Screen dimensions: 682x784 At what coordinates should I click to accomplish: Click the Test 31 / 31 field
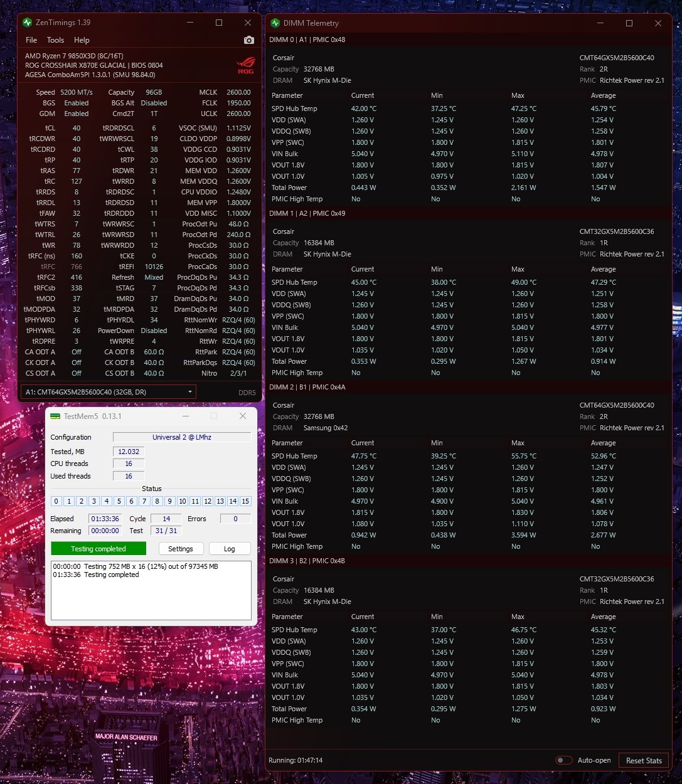[166, 531]
